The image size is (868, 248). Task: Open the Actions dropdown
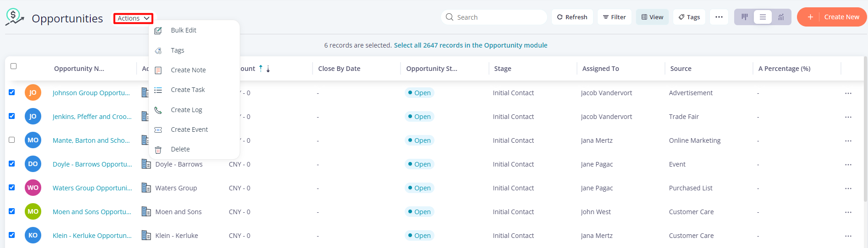[133, 18]
